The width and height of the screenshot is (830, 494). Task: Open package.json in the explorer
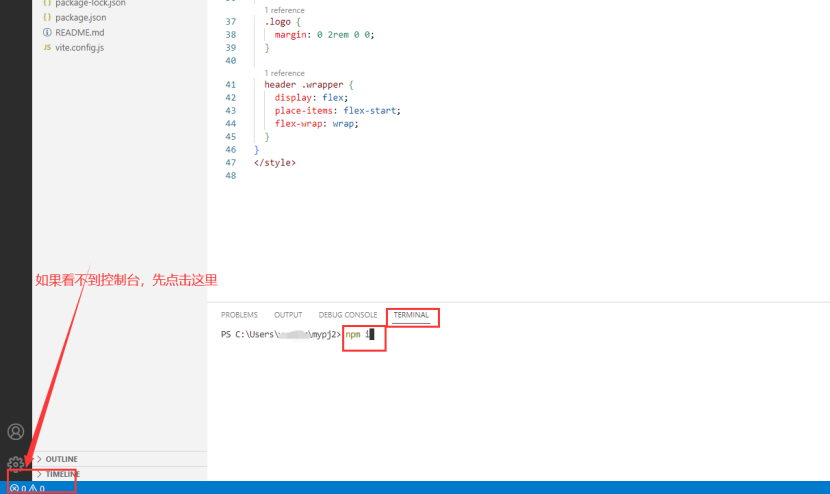coord(80,17)
